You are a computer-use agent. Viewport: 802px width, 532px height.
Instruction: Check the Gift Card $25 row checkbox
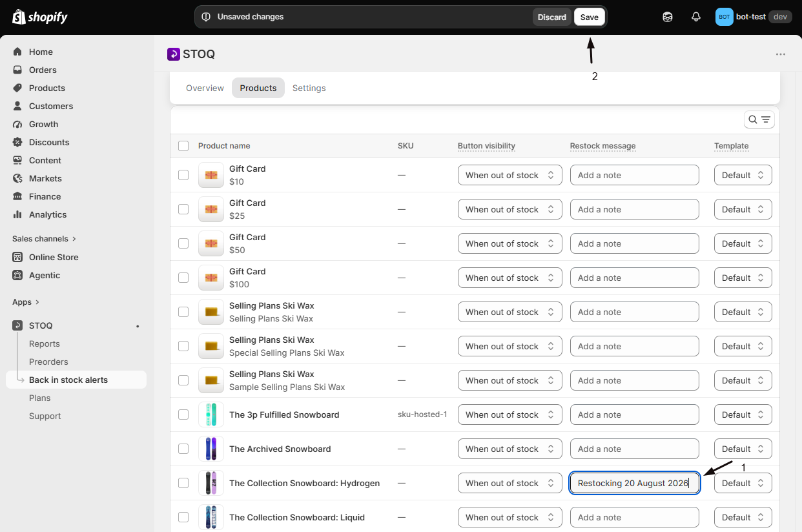click(183, 209)
